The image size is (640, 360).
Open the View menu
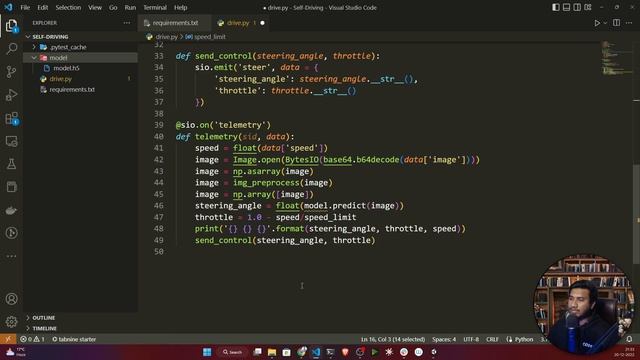coord(95,7)
